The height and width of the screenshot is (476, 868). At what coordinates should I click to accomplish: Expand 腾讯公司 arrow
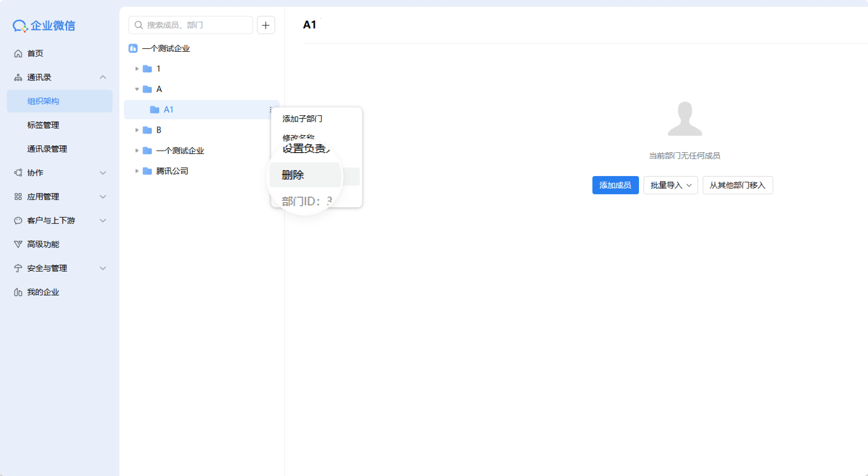[137, 171]
